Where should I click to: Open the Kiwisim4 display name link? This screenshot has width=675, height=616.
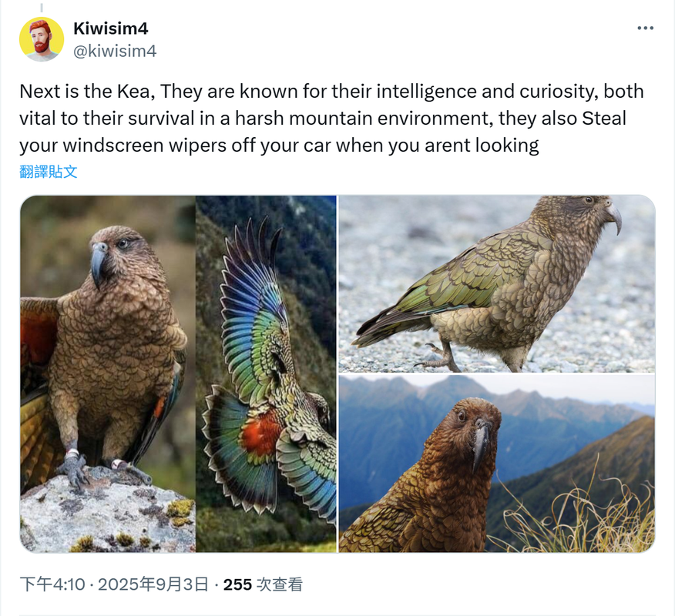tap(111, 28)
